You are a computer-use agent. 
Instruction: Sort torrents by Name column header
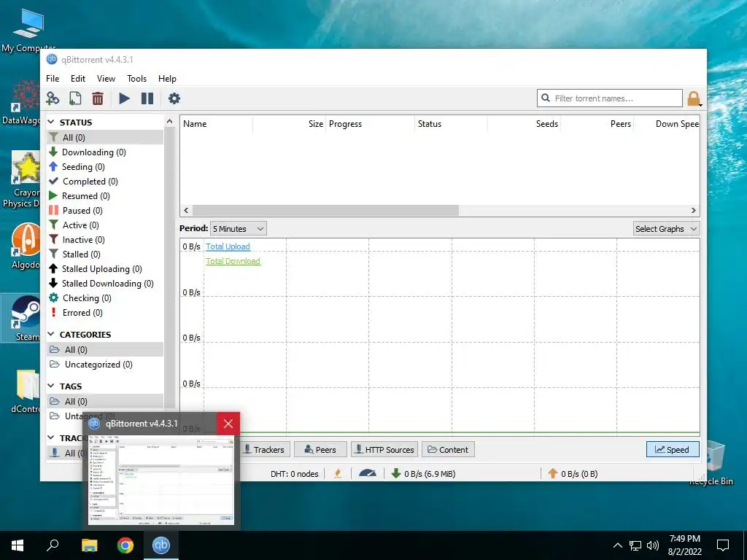pos(217,124)
